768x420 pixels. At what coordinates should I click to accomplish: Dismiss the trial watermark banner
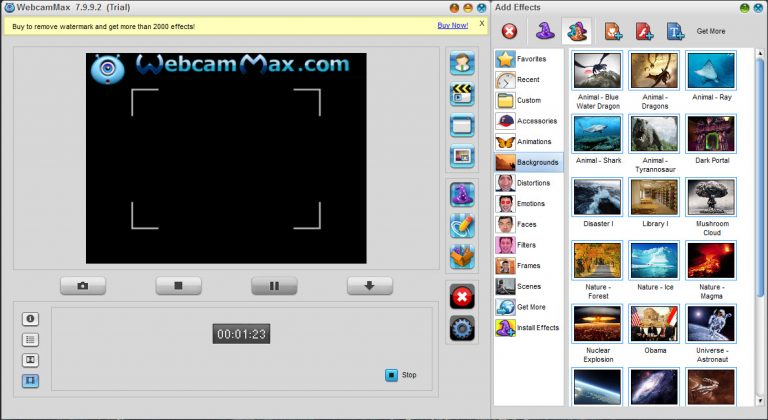pos(481,23)
